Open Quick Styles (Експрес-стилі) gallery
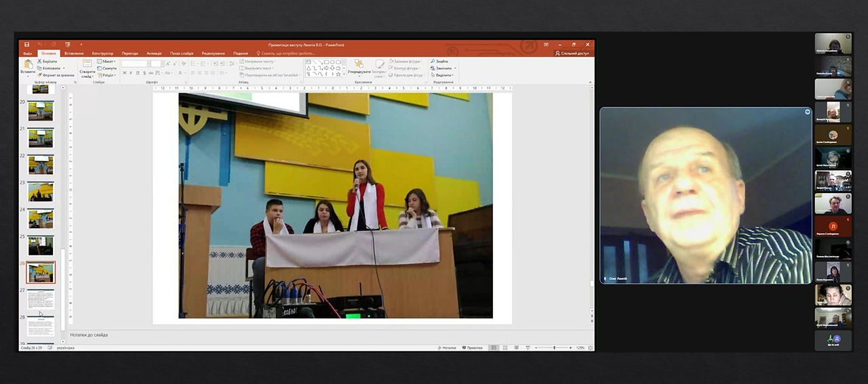The width and height of the screenshot is (868, 384). click(x=379, y=68)
